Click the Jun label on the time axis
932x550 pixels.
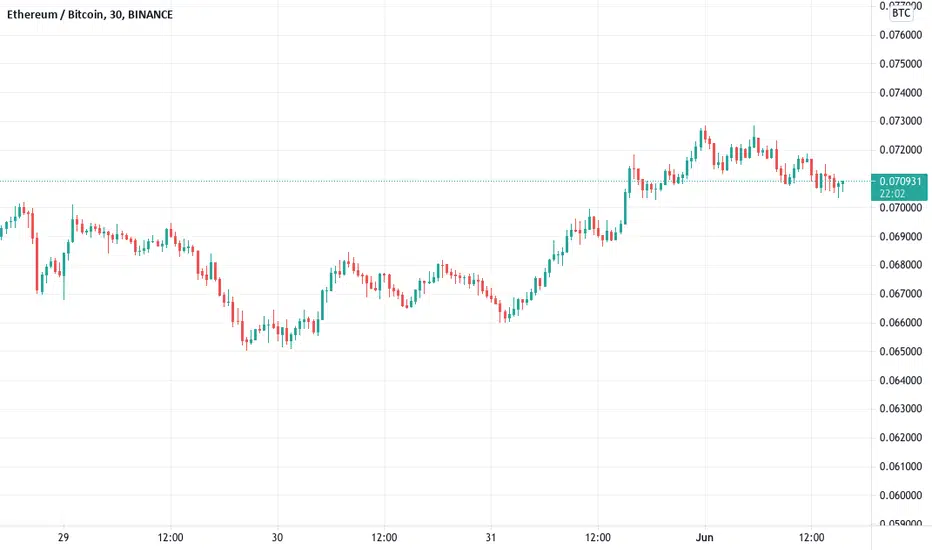pos(704,538)
